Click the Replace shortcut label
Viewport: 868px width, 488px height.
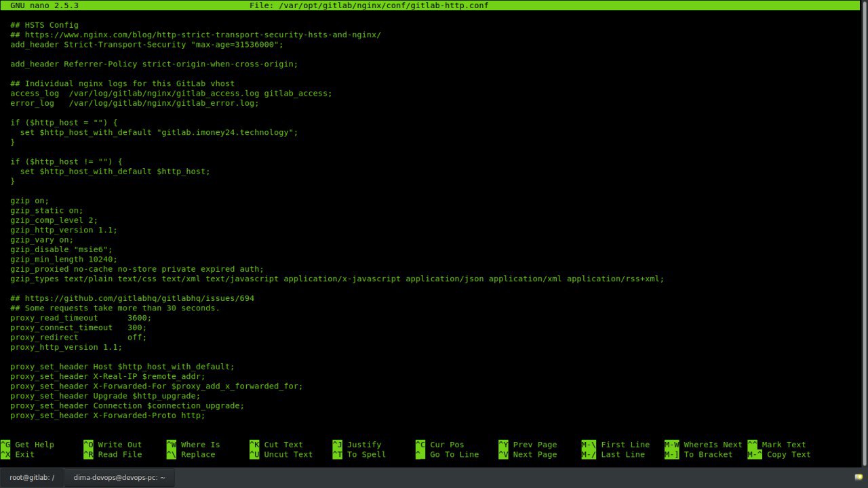[198, 454]
